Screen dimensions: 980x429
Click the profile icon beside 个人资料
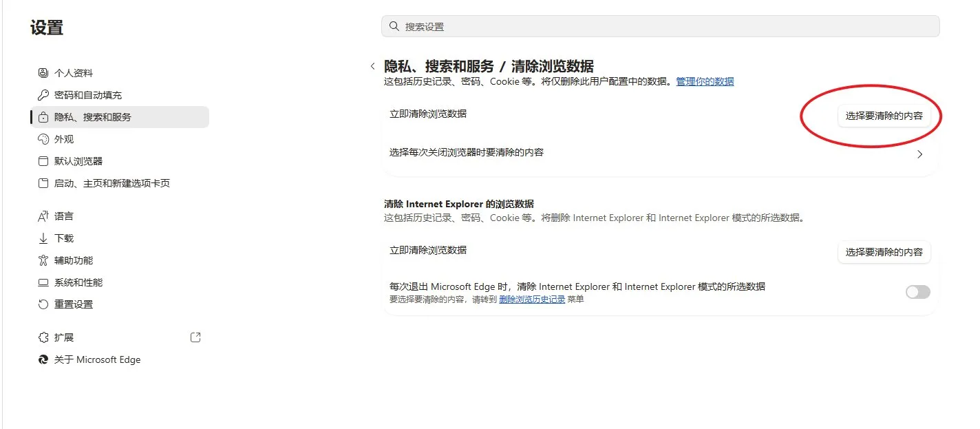[x=43, y=73]
